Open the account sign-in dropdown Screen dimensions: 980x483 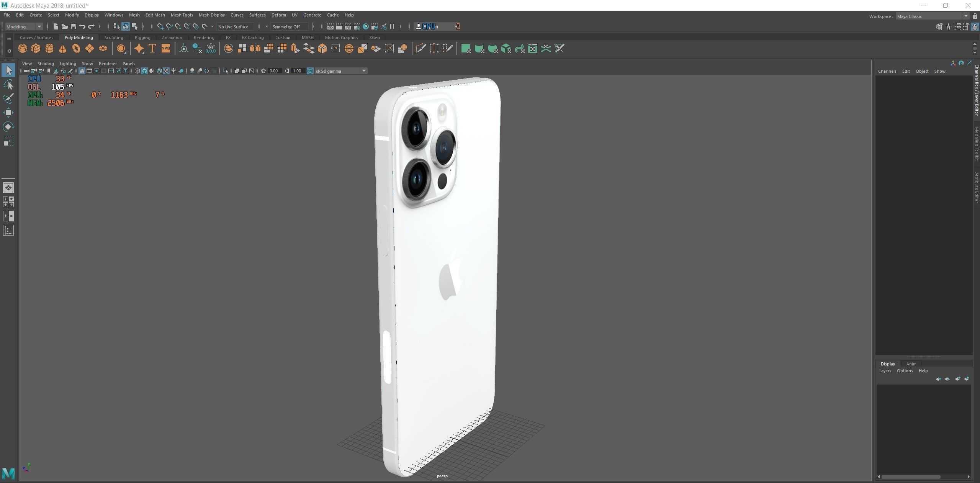438,26
